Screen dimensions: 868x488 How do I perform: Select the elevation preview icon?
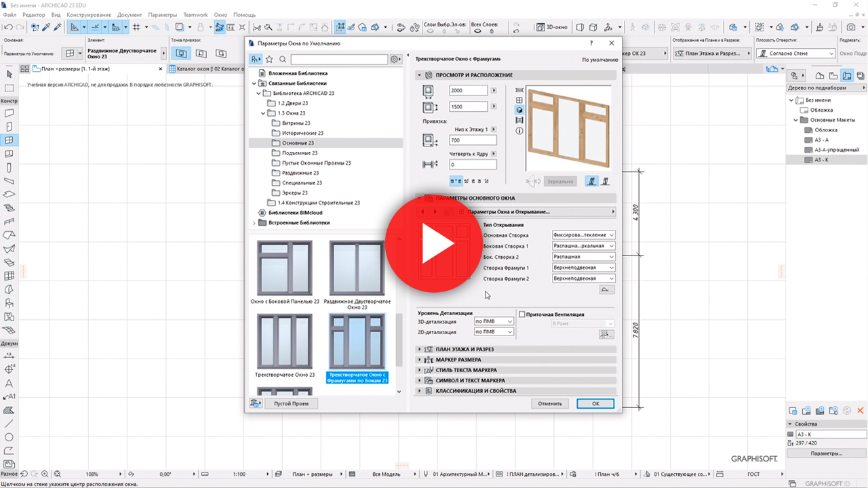tap(519, 100)
